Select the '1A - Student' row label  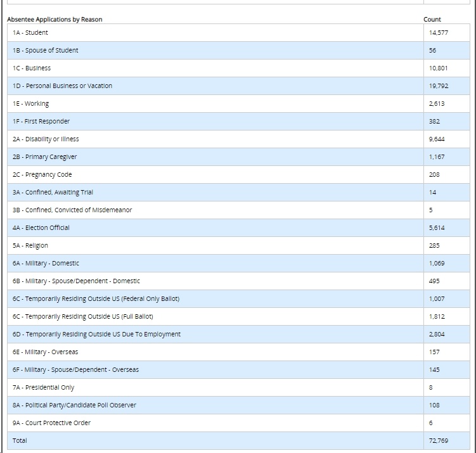click(30, 32)
